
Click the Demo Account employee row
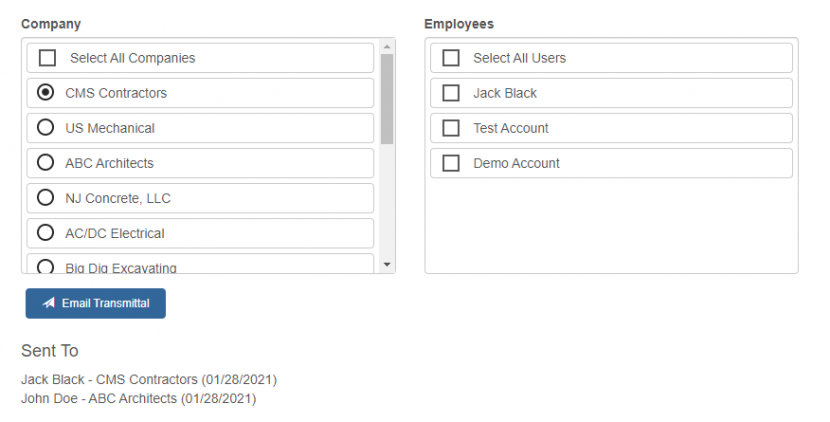610,163
